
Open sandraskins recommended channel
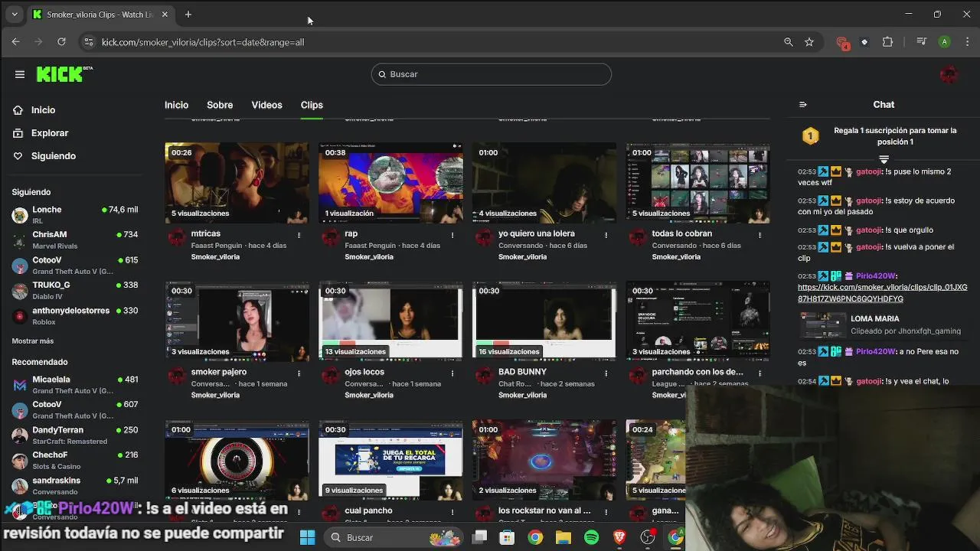(x=74, y=485)
